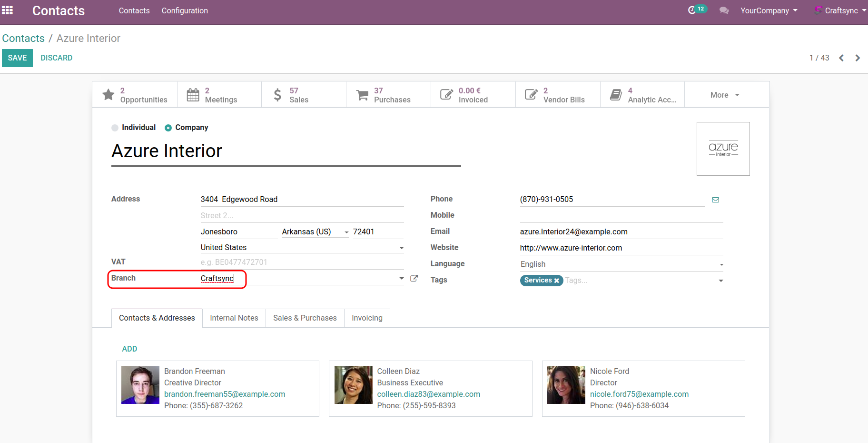Image resolution: width=868 pixels, height=443 pixels.
Task: Switch to the Internal Notes tab
Action: (234, 318)
